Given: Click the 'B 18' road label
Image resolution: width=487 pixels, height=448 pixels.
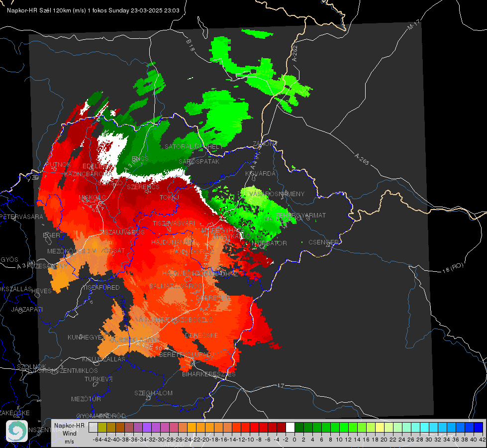Looking at the screenshot, I should coord(190,46).
